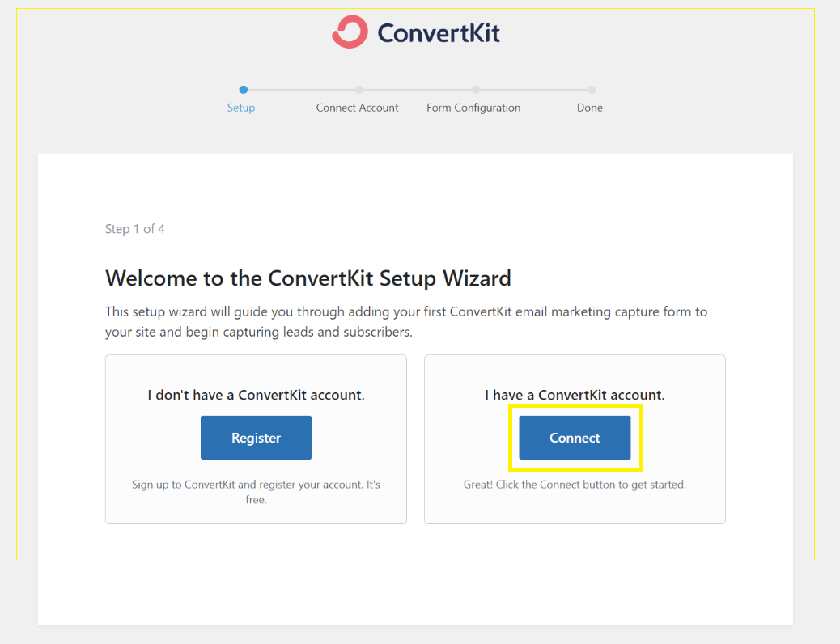Screen dimensions: 840x644
Task: Select the Connect Account step label
Action: 358,108
